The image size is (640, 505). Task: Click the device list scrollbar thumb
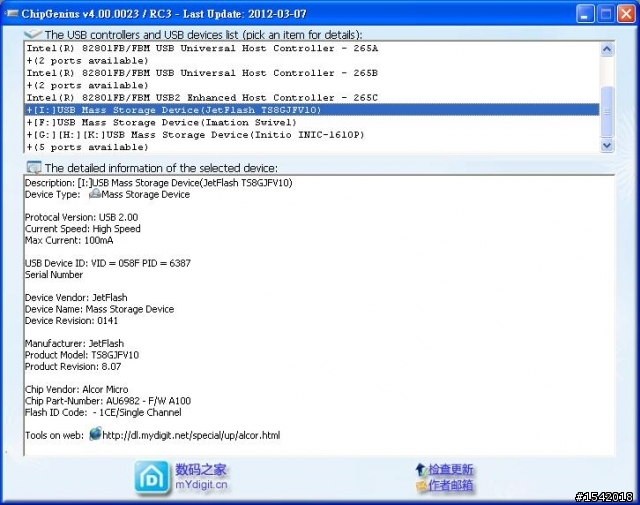point(607,111)
